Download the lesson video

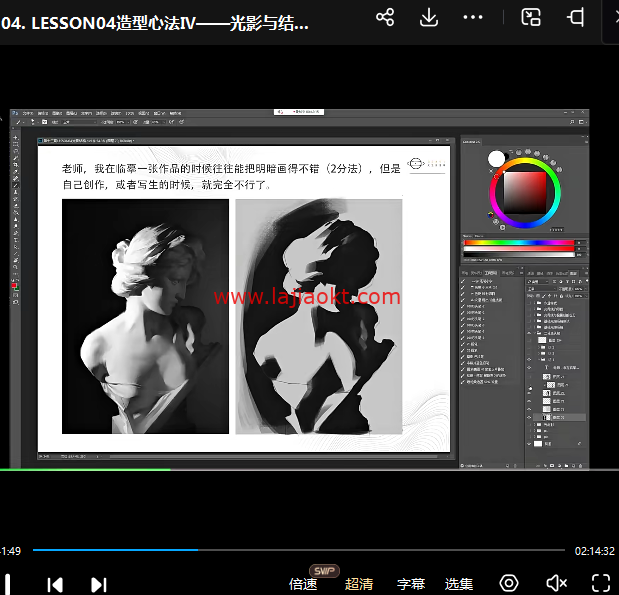click(x=429, y=17)
